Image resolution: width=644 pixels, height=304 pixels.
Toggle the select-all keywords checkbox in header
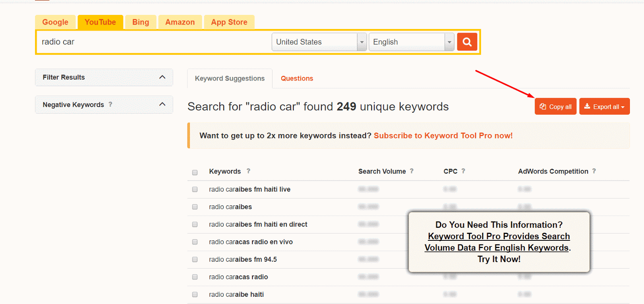(195, 172)
